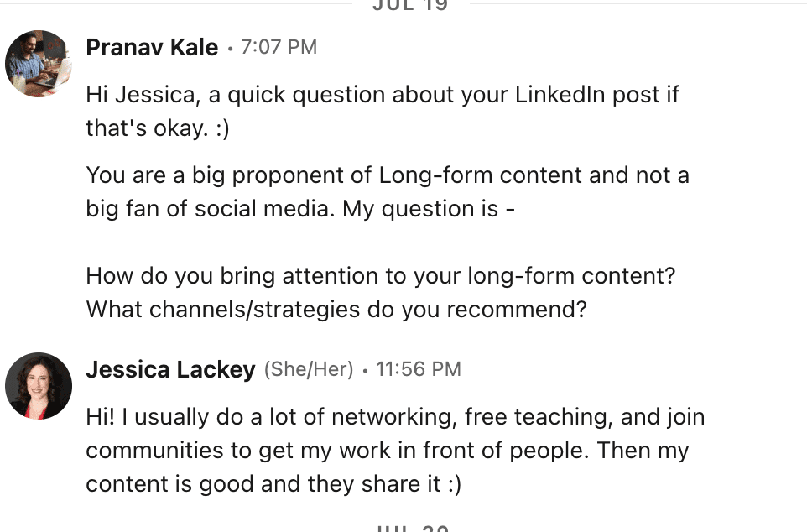The image size is (807, 532).
Task: Click the "How do you bring attention" question
Action: pyautogui.click(x=380, y=276)
